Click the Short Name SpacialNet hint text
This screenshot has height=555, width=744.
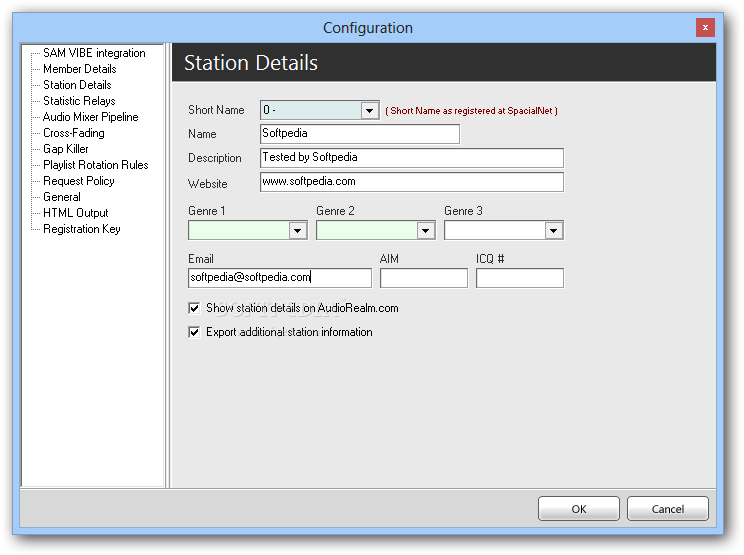(x=471, y=111)
